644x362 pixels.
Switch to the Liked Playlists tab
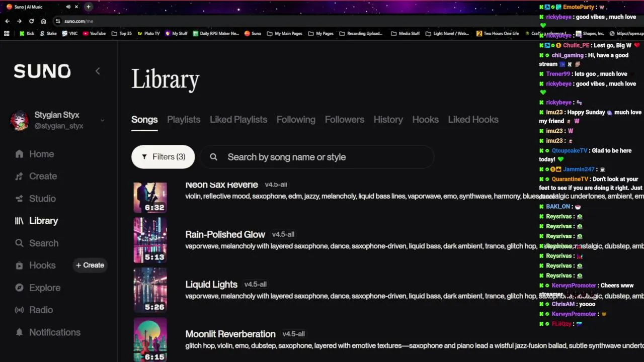click(238, 120)
